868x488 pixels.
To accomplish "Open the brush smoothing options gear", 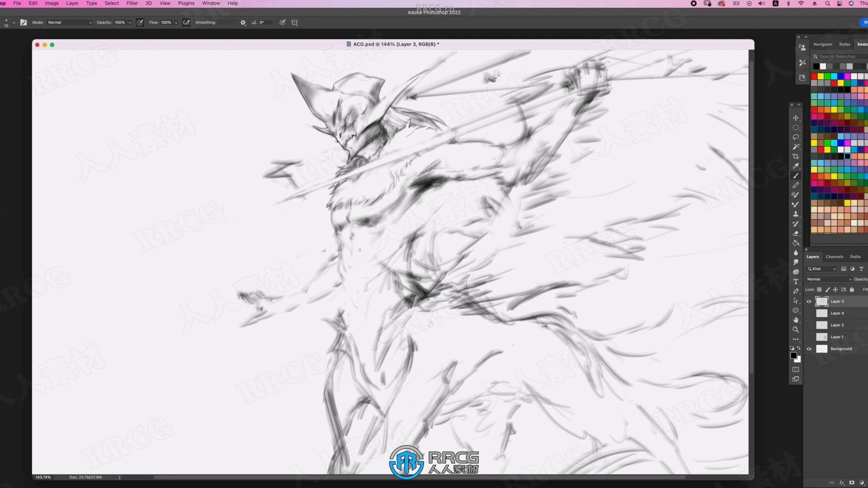I will click(243, 23).
